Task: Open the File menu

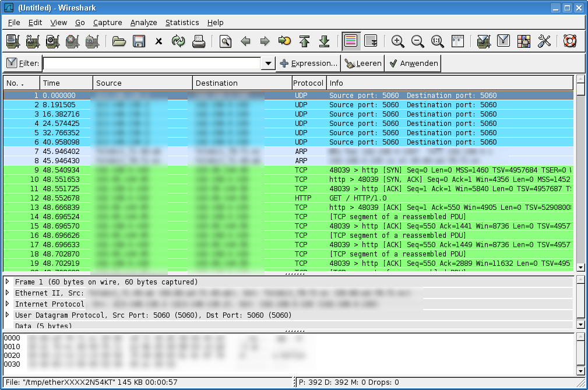Action: pyautogui.click(x=14, y=23)
